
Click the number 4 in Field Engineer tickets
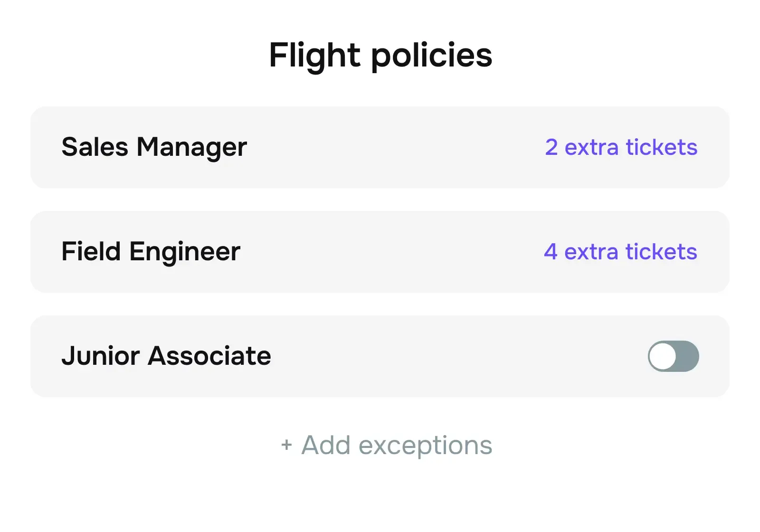click(551, 252)
